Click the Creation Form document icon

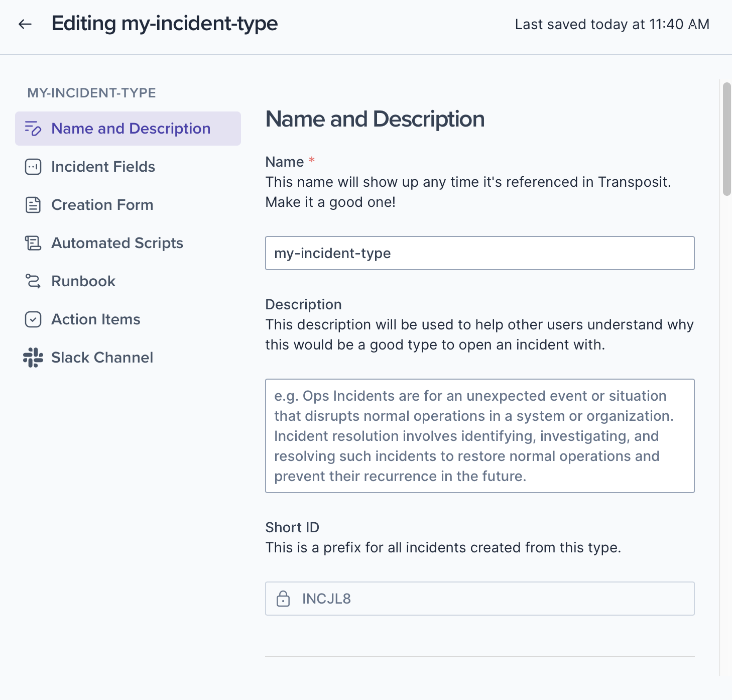click(33, 205)
